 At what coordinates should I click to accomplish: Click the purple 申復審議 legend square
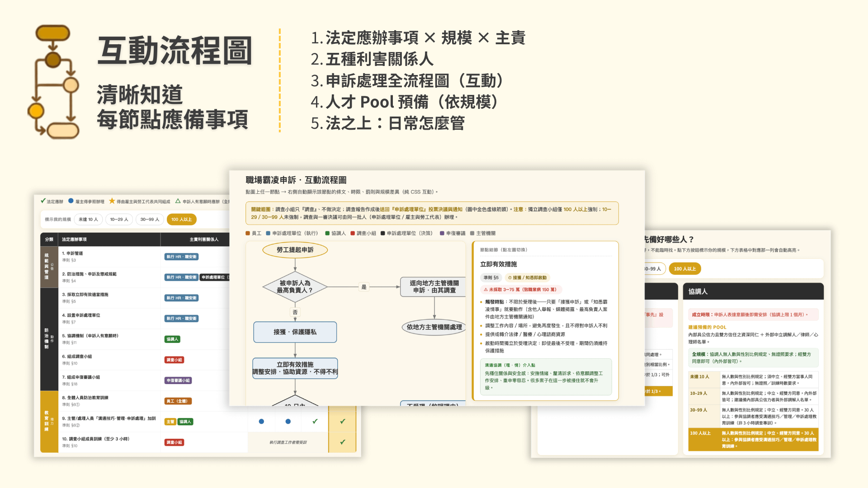[x=442, y=233]
